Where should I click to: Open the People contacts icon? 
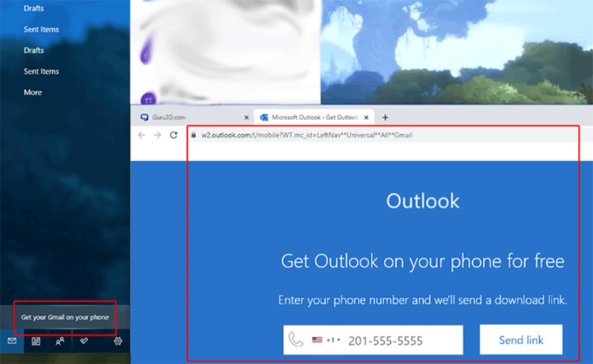(60, 341)
